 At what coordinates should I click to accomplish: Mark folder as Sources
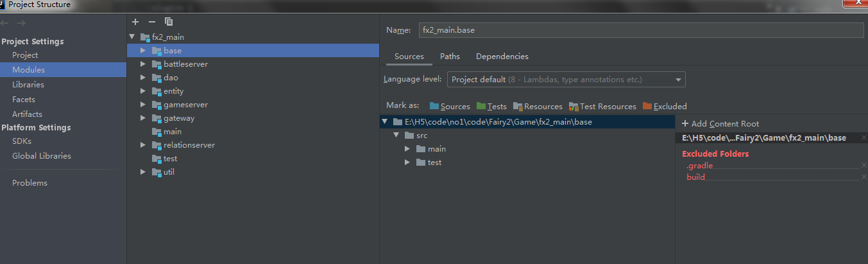click(450, 107)
